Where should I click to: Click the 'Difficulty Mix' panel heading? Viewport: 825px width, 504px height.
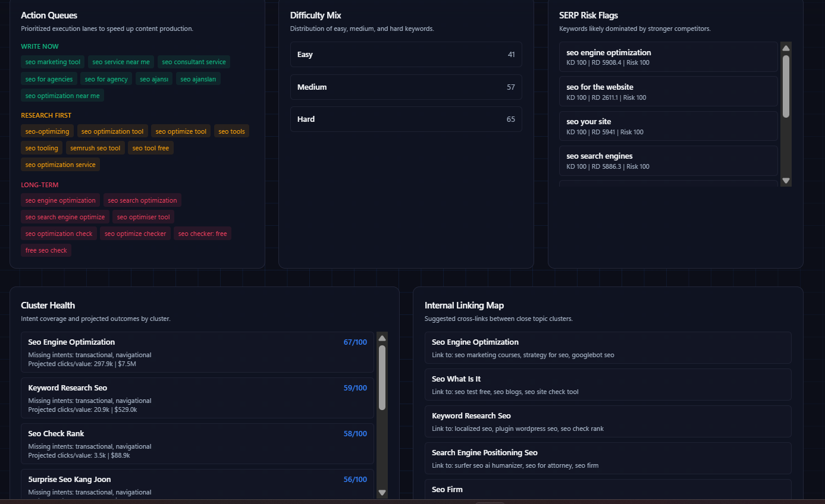(316, 15)
